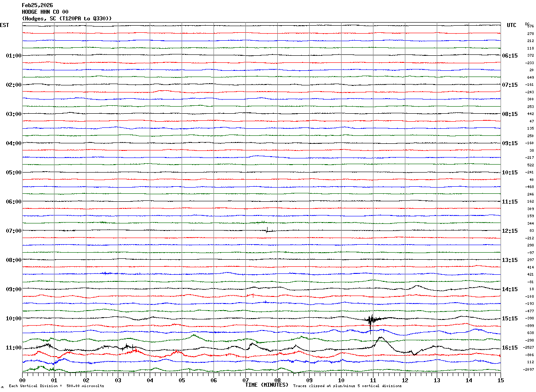Viewport: 536px width, 392px height.
Task: Click the 07:15 UTC row label
Action: click(509, 85)
